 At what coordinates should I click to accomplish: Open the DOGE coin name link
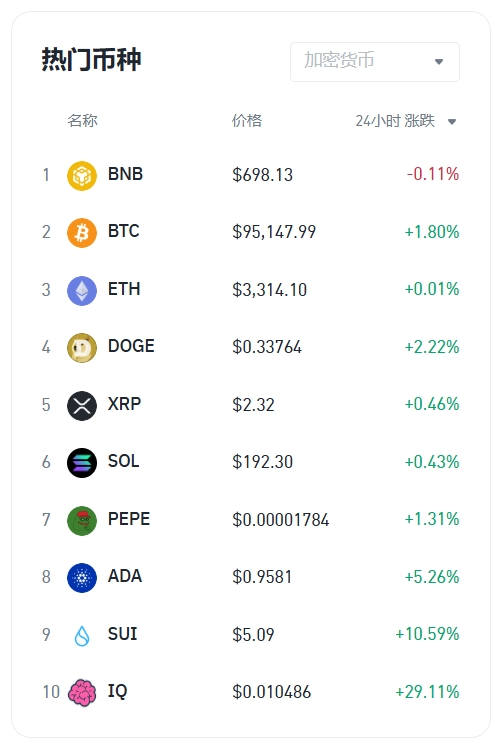coord(131,346)
